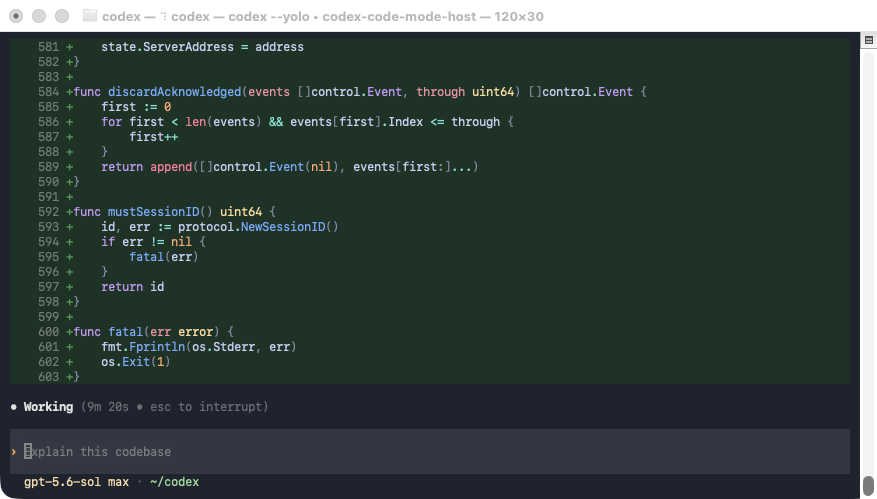The image size is (877, 499).
Task: Click the orange prompt chevron
Action: [13, 451]
